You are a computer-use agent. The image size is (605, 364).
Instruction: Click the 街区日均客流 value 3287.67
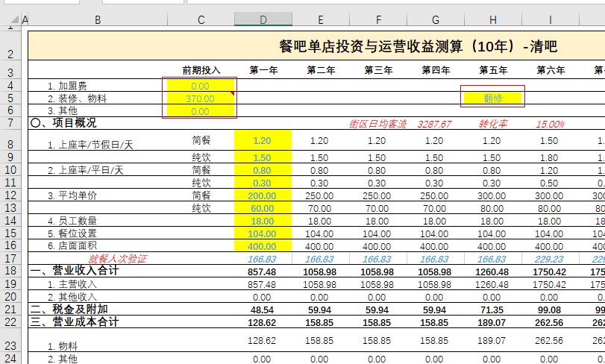tap(434, 124)
